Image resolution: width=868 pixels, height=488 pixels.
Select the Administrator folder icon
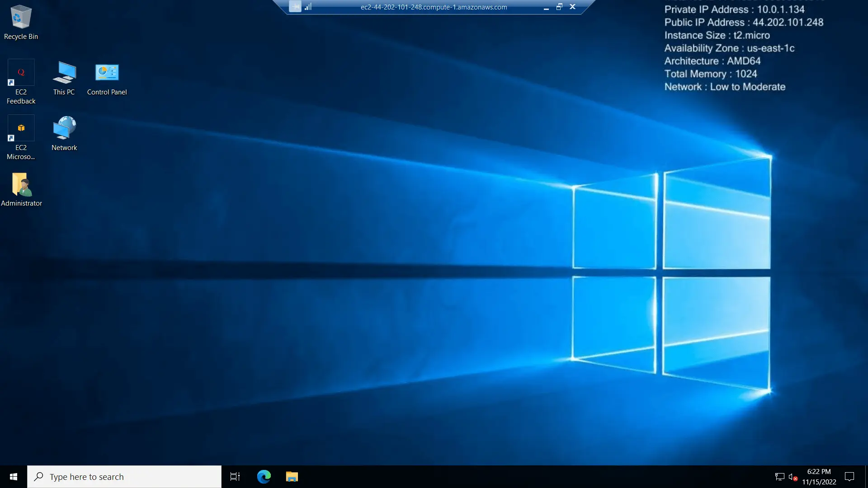click(x=21, y=190)
